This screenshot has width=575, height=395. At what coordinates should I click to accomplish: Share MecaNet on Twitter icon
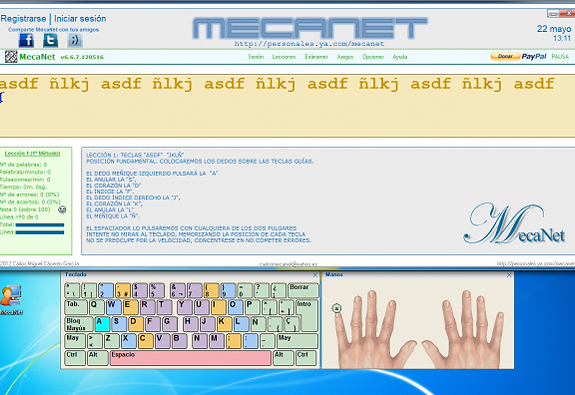(x=50, y=40)
